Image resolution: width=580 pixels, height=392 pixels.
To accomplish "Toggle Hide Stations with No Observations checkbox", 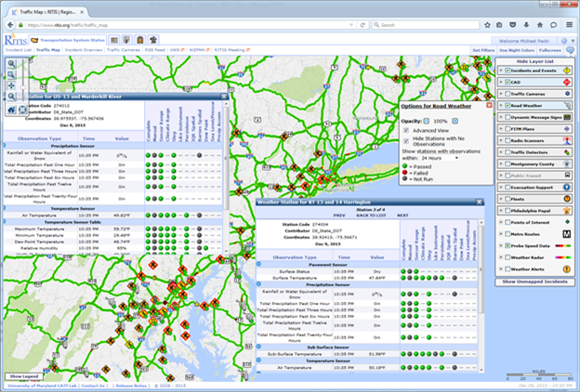I will coord(406,141).
